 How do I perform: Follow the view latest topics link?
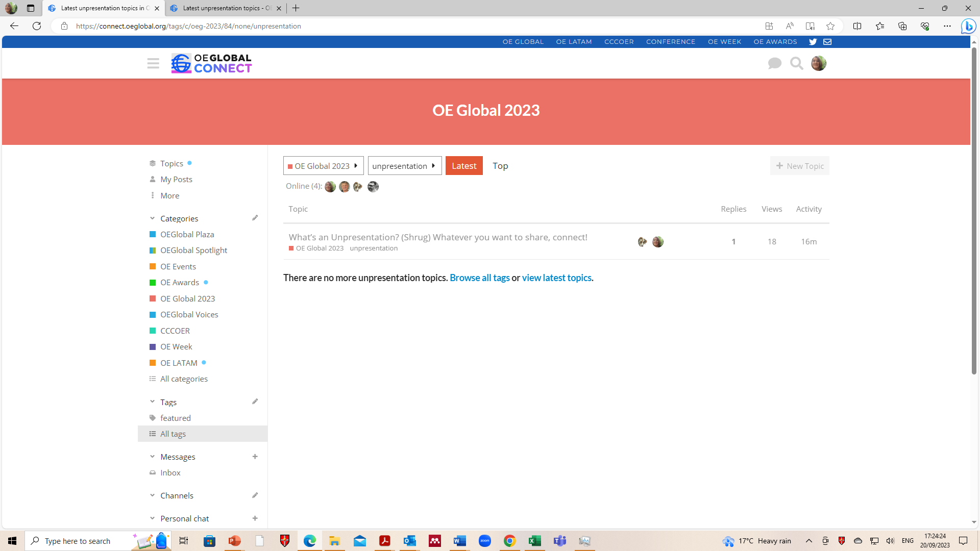[556, 278]
